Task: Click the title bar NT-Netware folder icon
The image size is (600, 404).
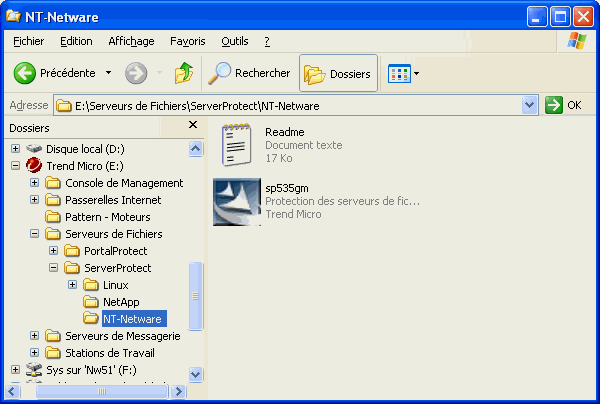Action: point(13,16)
